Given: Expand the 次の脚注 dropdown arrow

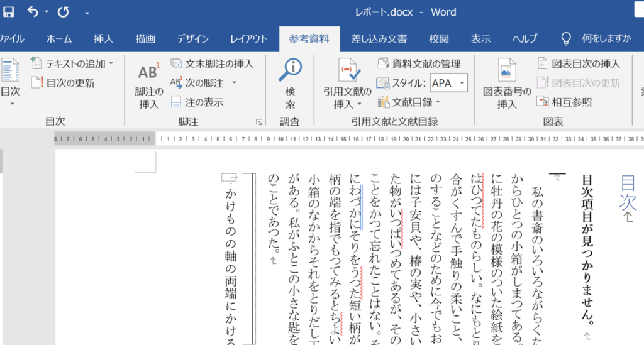Looking at the screenshot, I should point(235,83).
